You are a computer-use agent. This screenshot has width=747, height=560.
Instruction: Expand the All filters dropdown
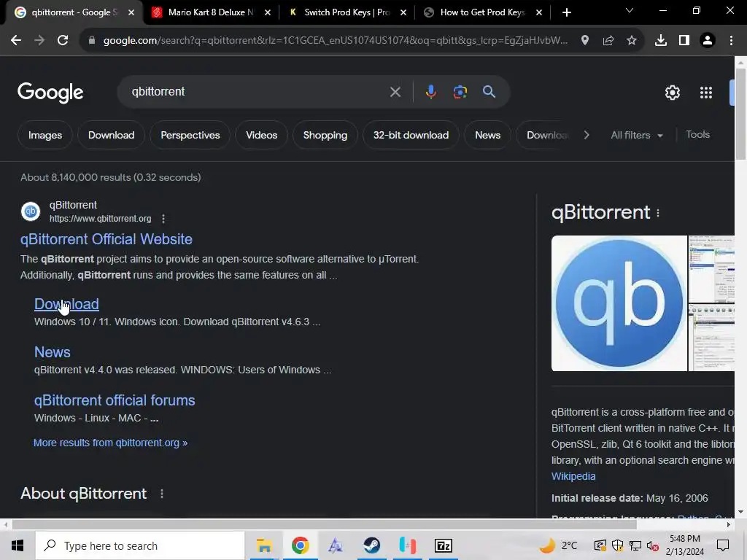pos(637,135)
